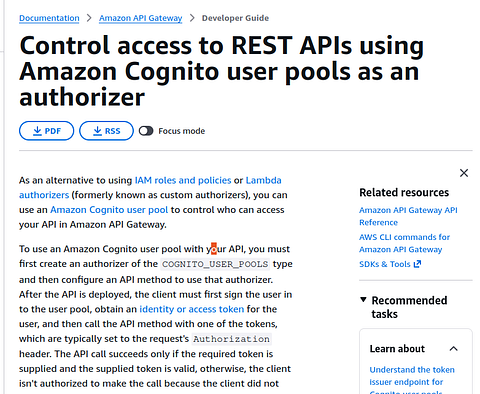Image resolution: width=480 pixels, height=394 pixels.
Task: Open the RSS feed button
Action: coord(106,131)
